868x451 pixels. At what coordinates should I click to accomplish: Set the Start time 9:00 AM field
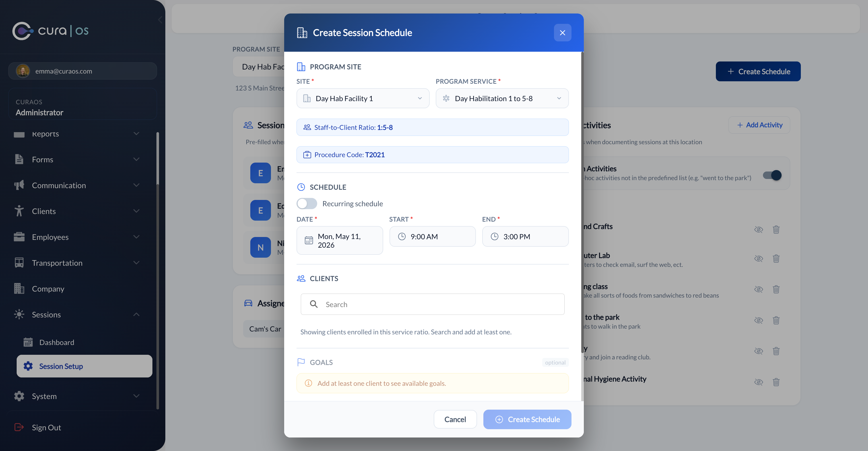(432, 236)
